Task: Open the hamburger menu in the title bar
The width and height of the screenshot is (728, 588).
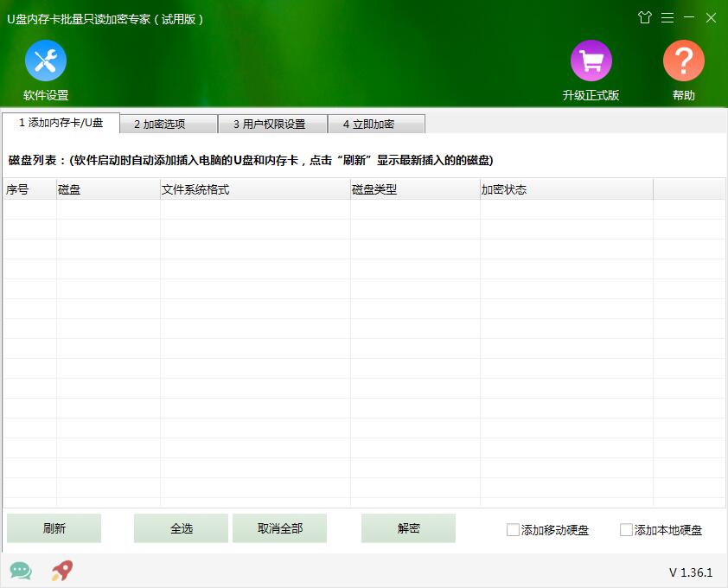Action: pyautogui.click(x=667, y=17)
